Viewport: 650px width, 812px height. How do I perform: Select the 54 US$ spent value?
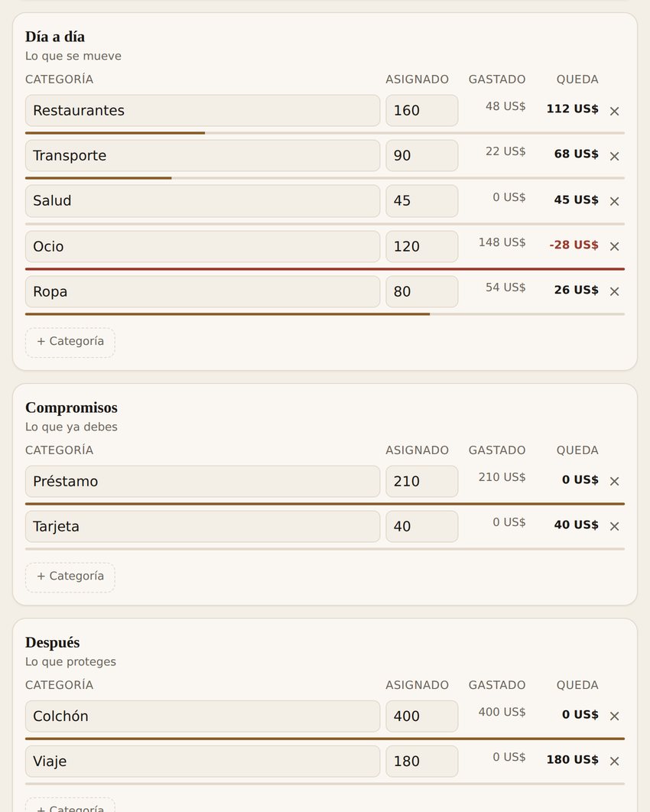pyautogui.click(x=505, y=287)
